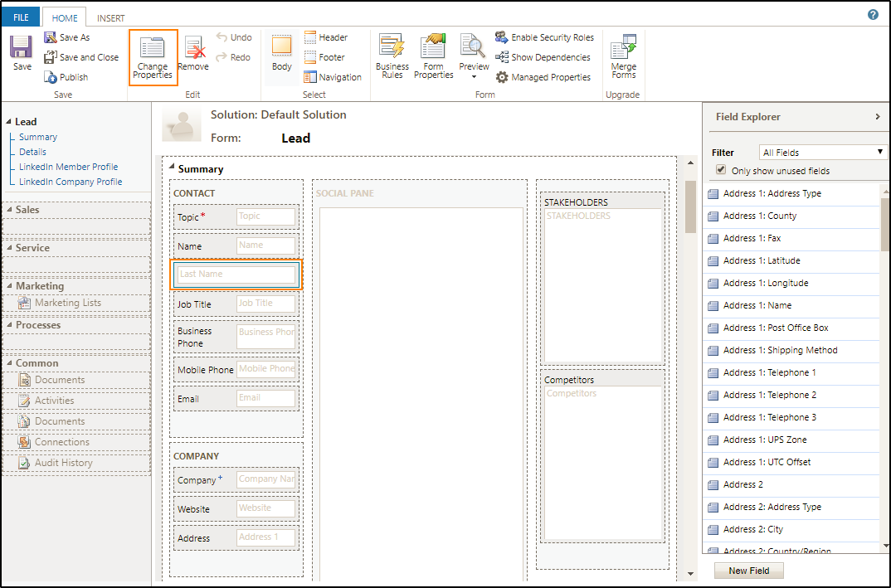Image resolution: width=891 pixels, height=588 pixels.
Task: Collapse the Lead tree node
Action: (8, 122)
